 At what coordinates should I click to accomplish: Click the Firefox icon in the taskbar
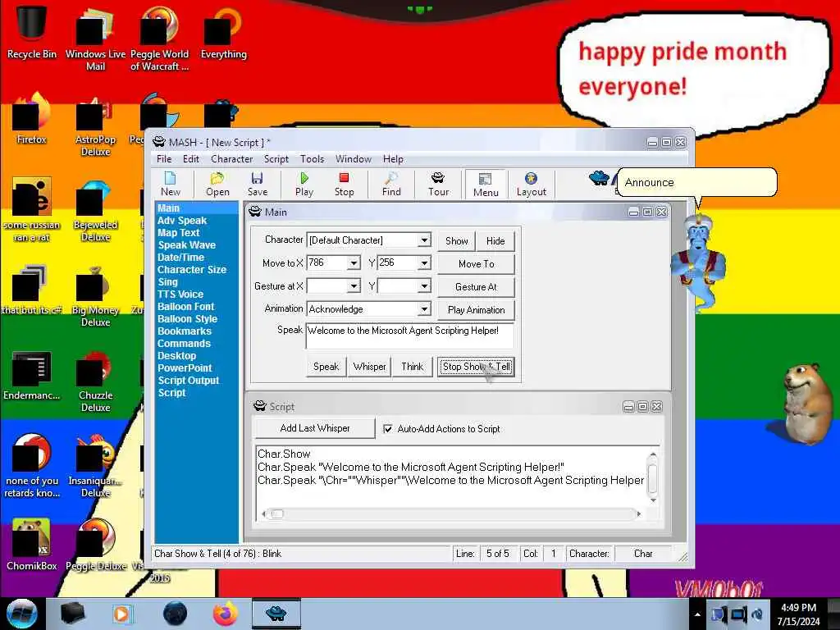click(226, 614)
